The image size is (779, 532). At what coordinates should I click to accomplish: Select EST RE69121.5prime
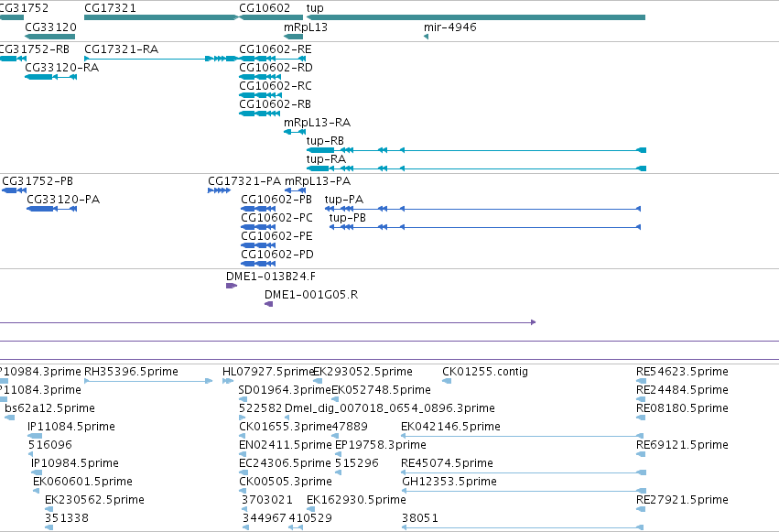[x=641, y=454]
